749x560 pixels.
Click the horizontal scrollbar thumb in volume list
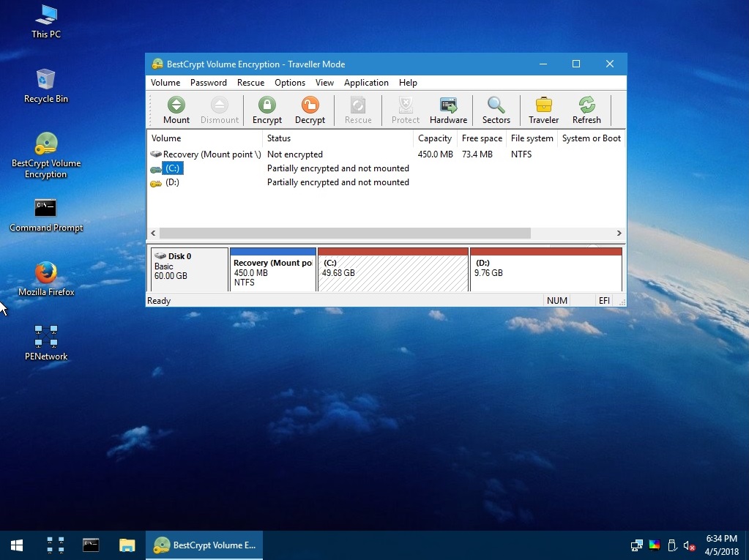click(x=345, y=233)
